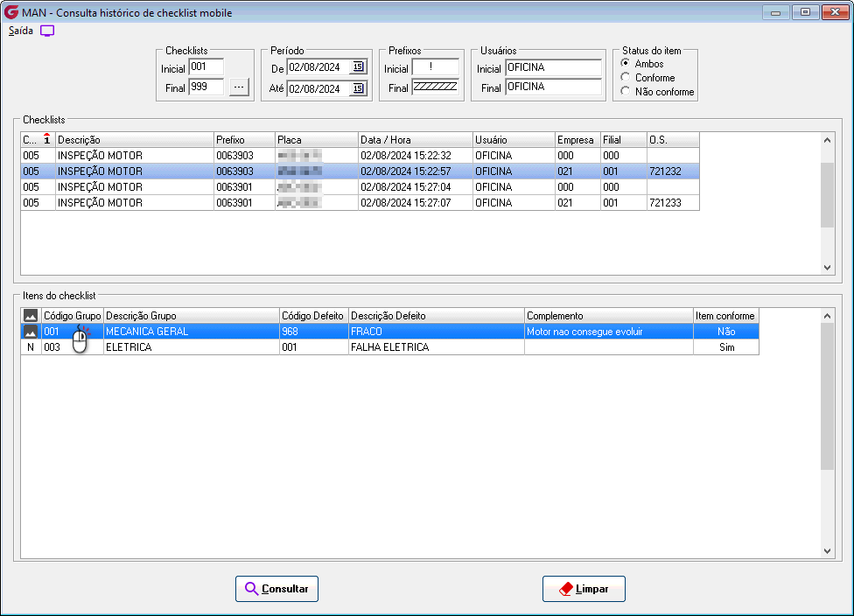Click the image column header icon

(31, 315)
